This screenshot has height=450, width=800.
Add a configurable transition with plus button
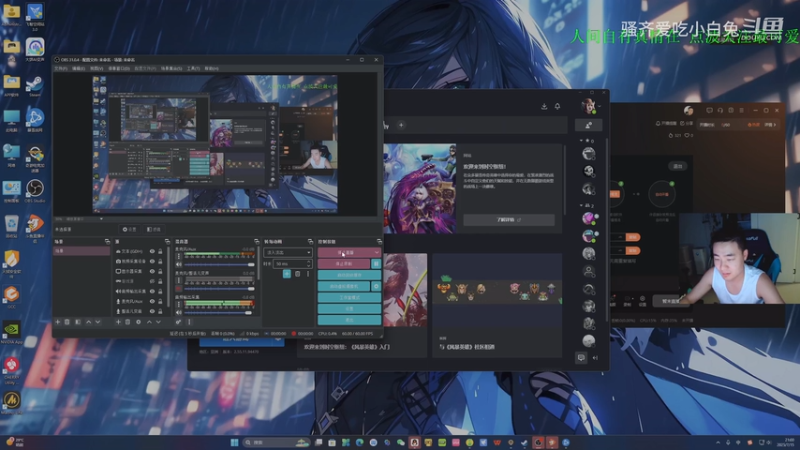287,274
